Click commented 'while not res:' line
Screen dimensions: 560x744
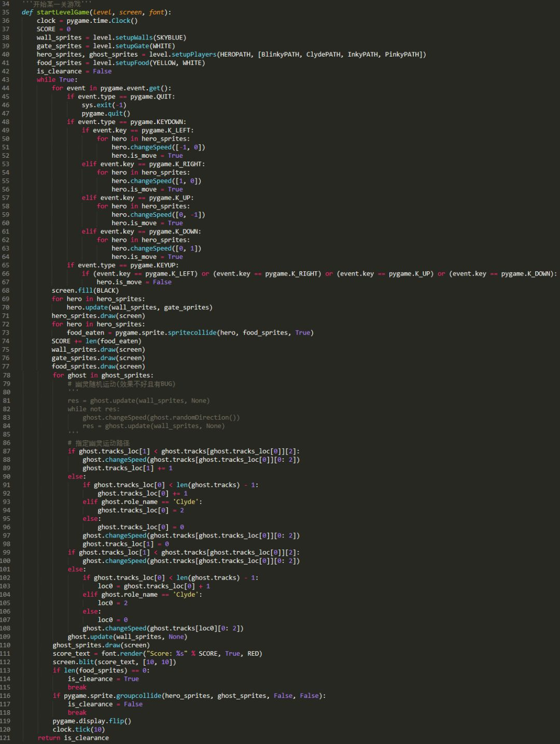[93, 409]
